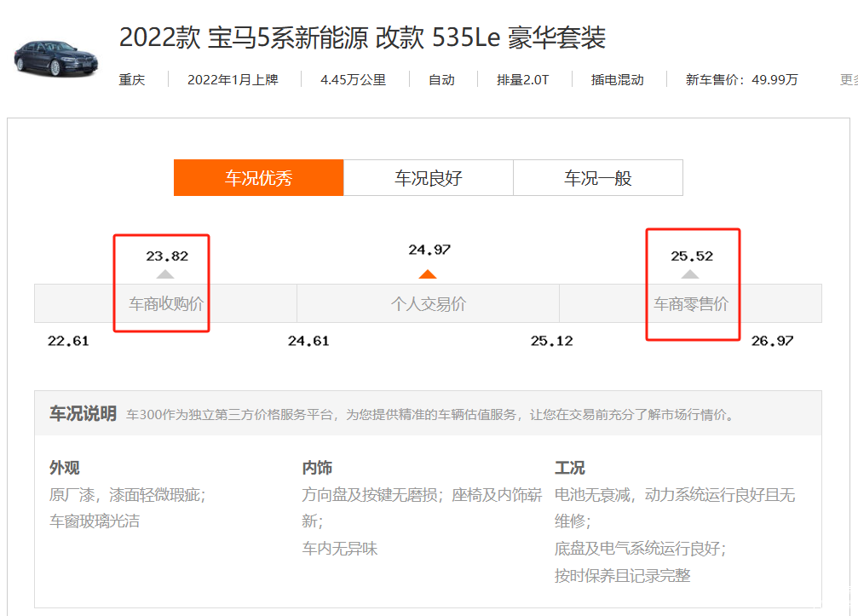
Task: Select the 车商零售价 price segment
Action: tap(690, 303)
